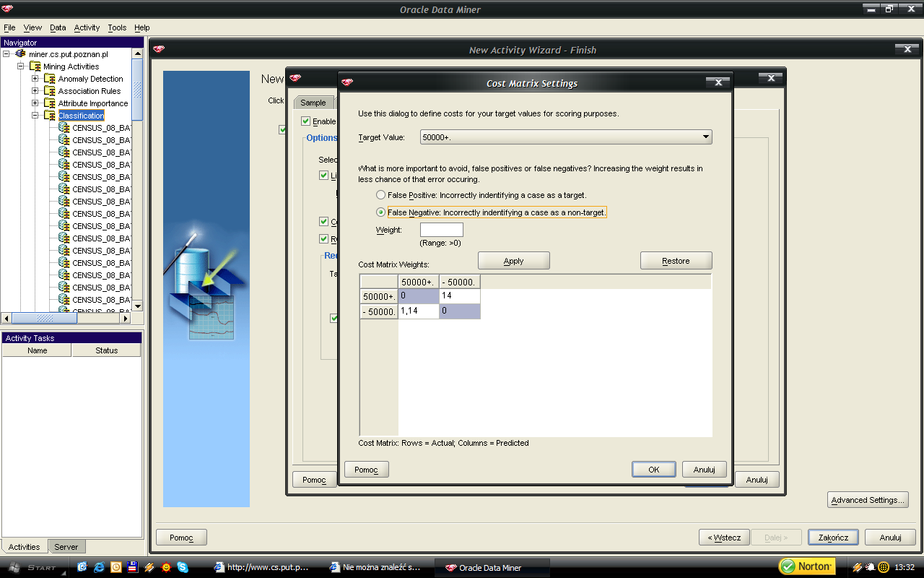Switch to the 'Nie można znaleźć s...' taskbar window
The image size is (924, 578).
(x=376, y=567)
